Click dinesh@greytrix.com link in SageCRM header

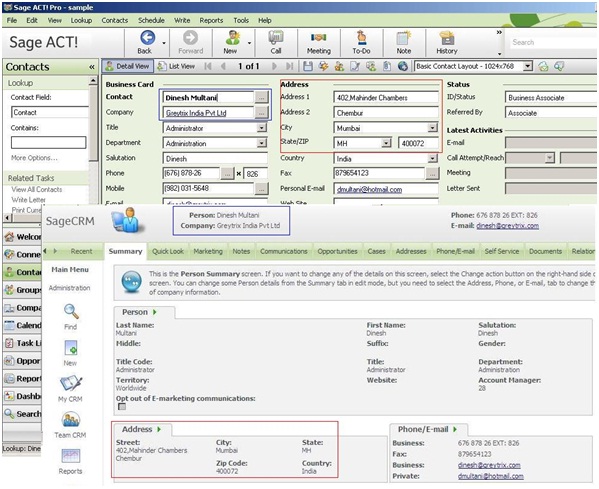(x=507, y=226)
